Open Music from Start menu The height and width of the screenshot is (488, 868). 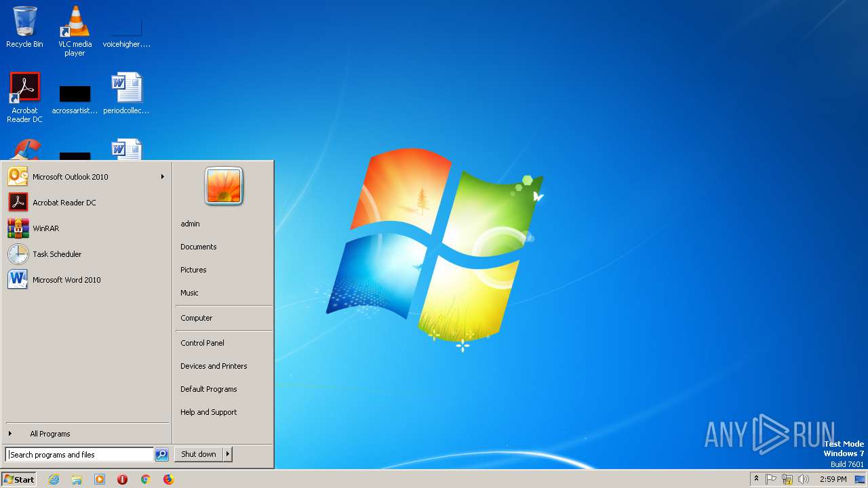(189, 293)
